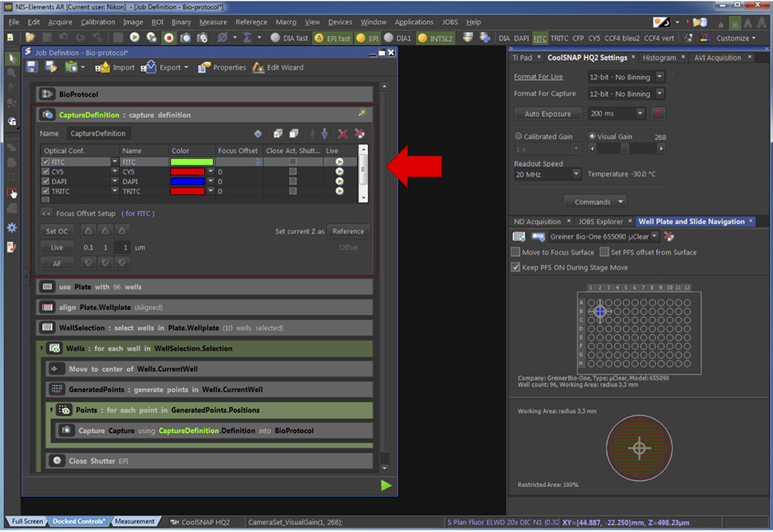Enable Set PFS offset from Surface
The image size is (773, 532).
click(604, 252)
